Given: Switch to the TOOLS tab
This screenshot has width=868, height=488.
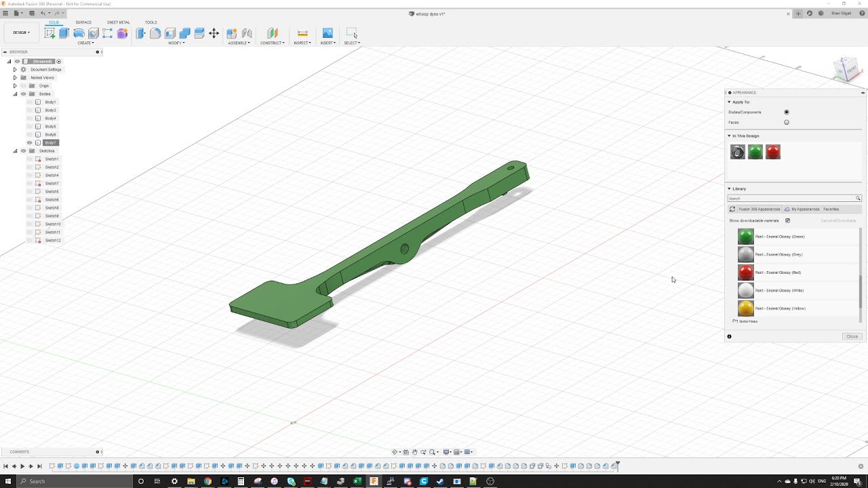Looking at the screenshot, I should click(151, 22).
